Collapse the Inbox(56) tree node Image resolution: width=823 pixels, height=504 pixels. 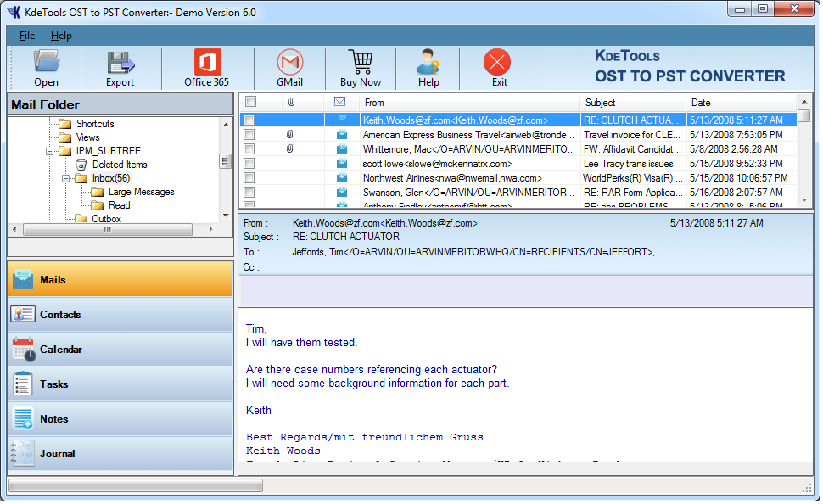[65, 179]
